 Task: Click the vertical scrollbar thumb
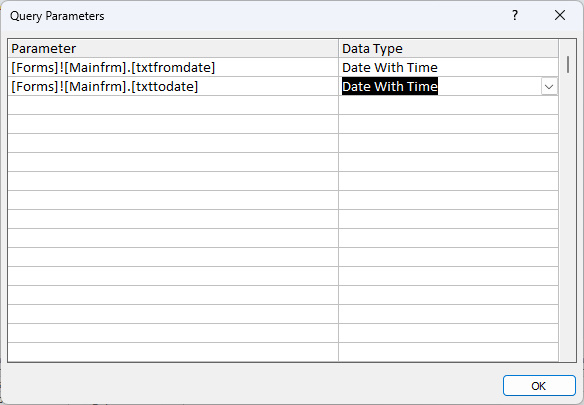568,64
